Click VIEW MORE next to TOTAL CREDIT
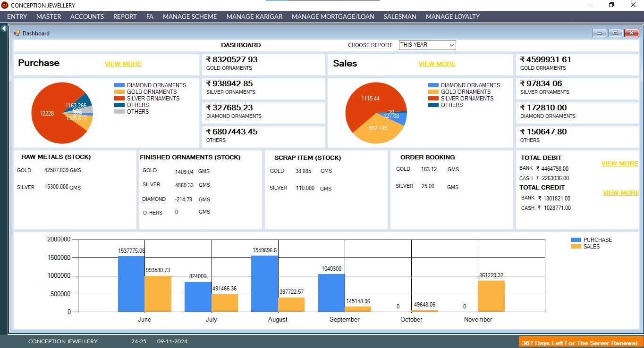This screenshot has height=348, width=644. pos(621,193)
